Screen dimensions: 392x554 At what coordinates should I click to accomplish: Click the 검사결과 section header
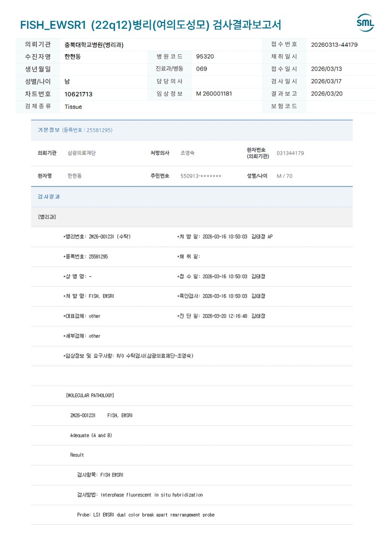click(x=192, y=197)
